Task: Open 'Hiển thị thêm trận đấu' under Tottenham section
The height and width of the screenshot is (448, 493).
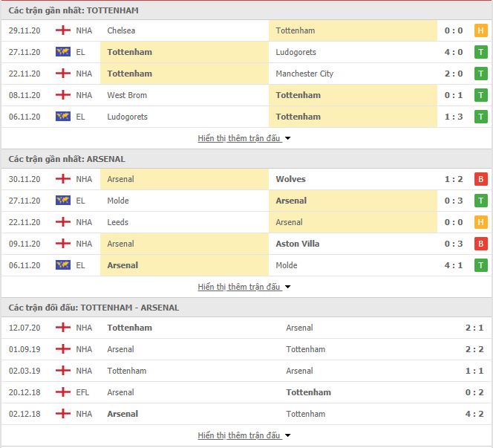Action: tap(239, 138)
